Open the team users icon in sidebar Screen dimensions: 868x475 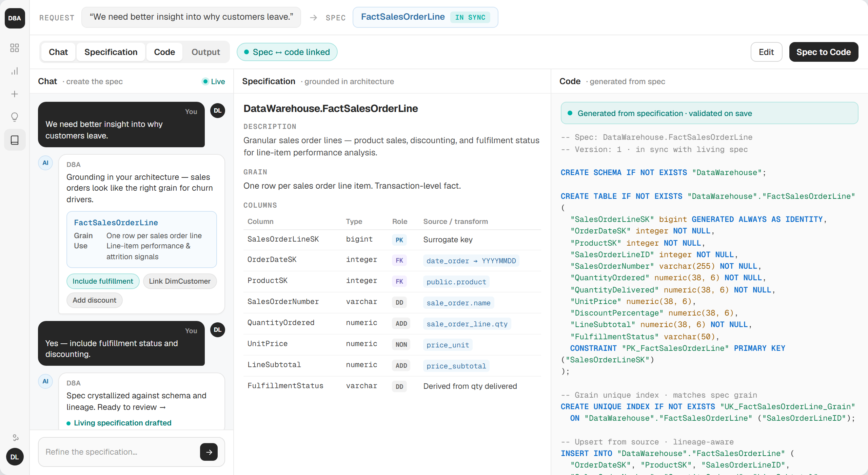coord(15,437)
